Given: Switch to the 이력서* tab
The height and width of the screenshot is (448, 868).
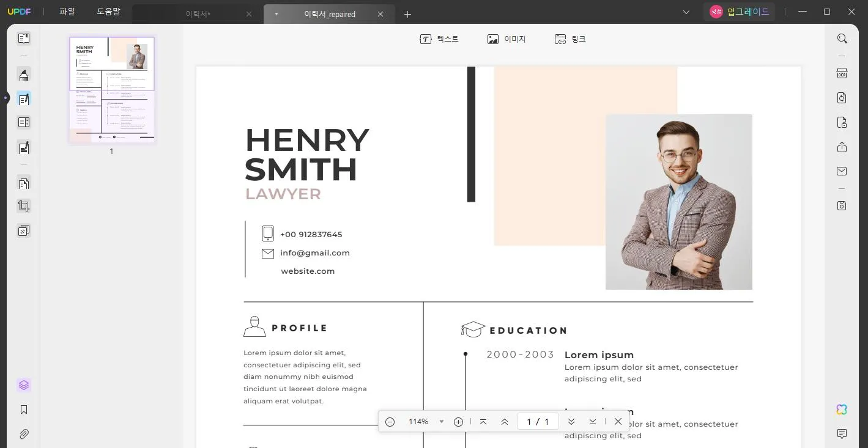Looking at the screenshot, I should click(x=198, y=14).
